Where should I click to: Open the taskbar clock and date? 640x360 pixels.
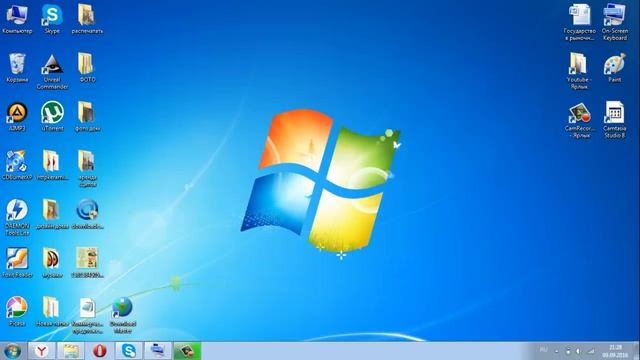(615, 351)
